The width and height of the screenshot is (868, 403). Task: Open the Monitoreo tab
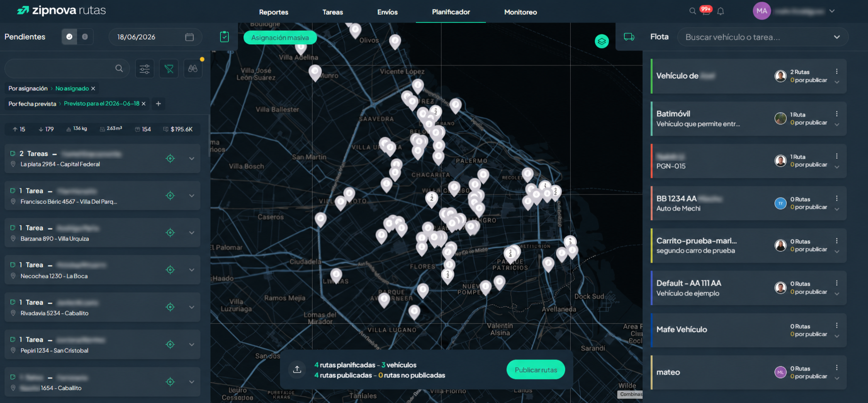520,12
